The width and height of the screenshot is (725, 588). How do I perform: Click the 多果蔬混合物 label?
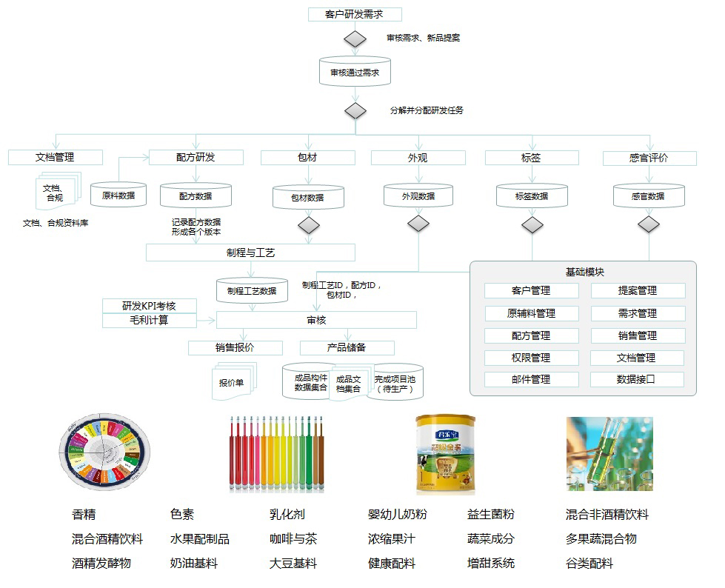click(601, 538)
